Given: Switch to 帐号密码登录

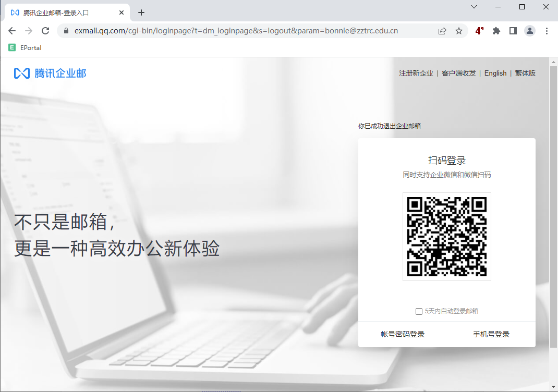Looking at the screenshot, I should point(403,334).
